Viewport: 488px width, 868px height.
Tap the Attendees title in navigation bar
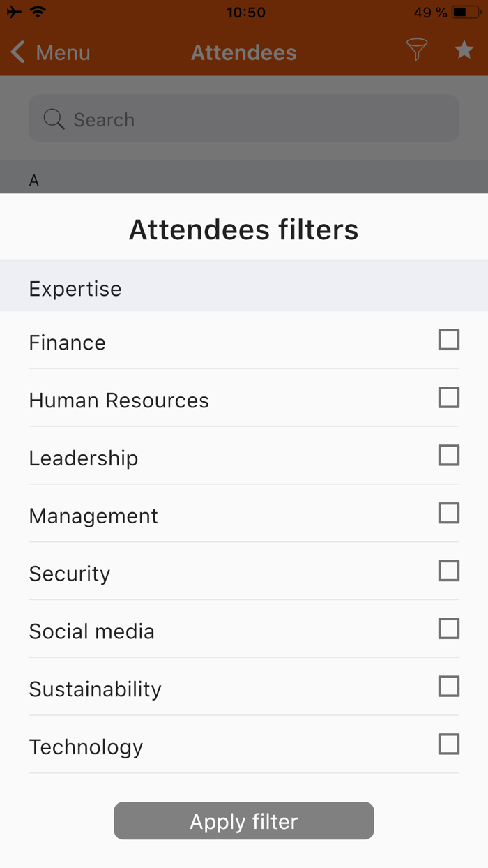244,53
